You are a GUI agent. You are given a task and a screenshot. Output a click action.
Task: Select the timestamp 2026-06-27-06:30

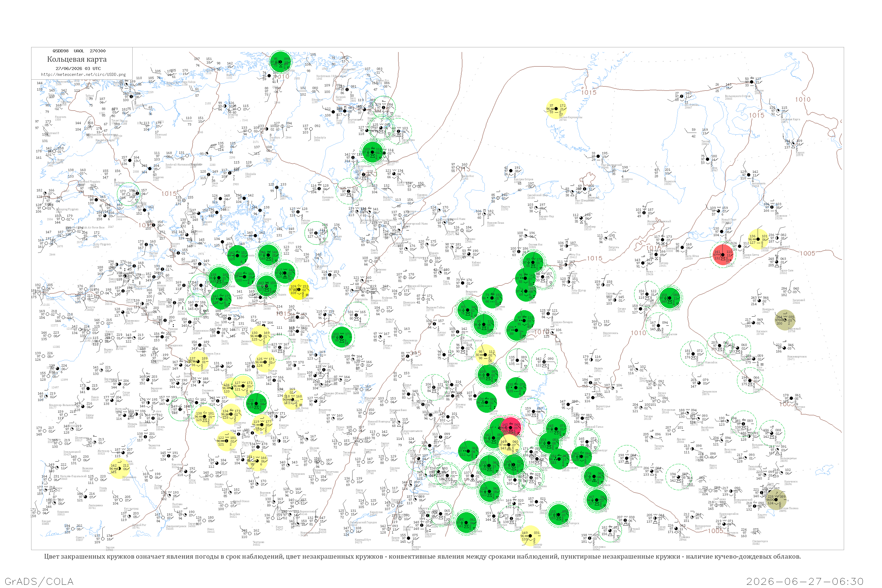(805, 582)
